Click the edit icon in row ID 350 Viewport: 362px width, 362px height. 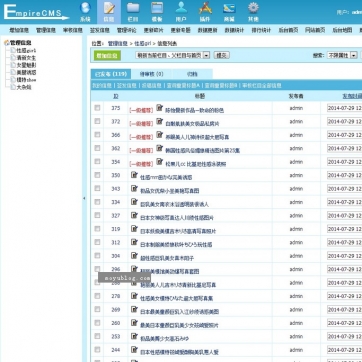pos(134,175)
